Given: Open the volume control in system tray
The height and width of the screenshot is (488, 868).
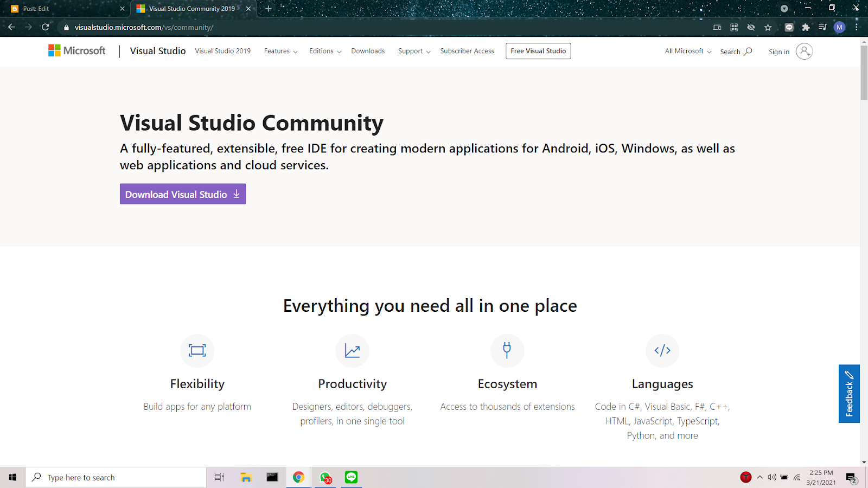Looking at the screenshot, I should point(771,477).
